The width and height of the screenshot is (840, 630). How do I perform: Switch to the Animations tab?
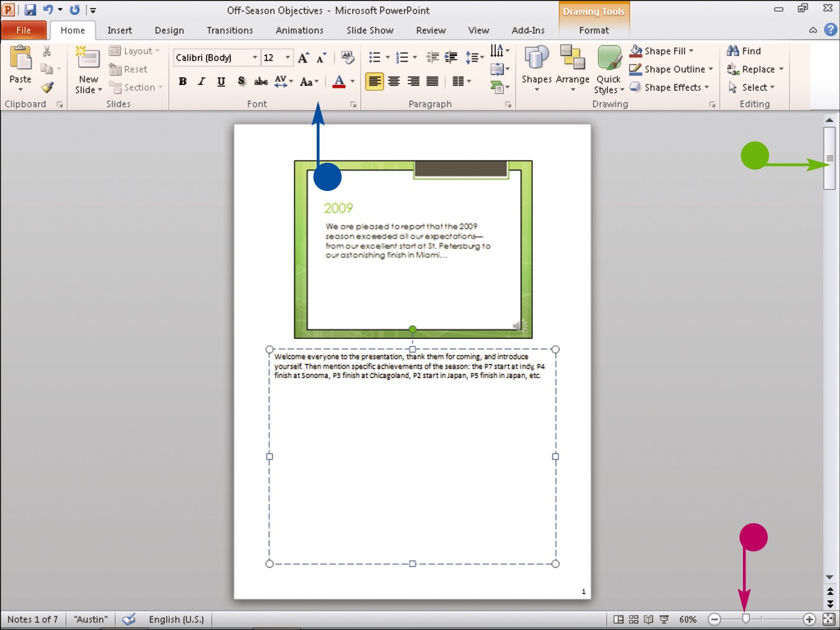299,30
